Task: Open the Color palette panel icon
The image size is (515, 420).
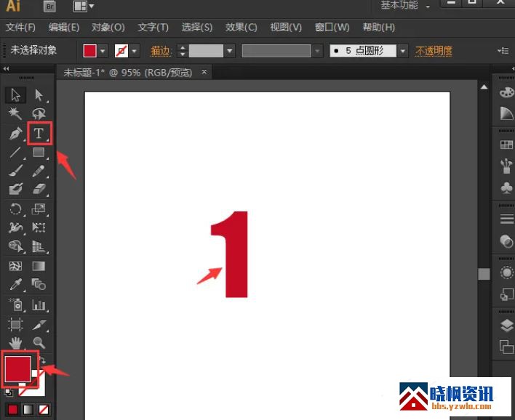Action: [x=506, y=92]
